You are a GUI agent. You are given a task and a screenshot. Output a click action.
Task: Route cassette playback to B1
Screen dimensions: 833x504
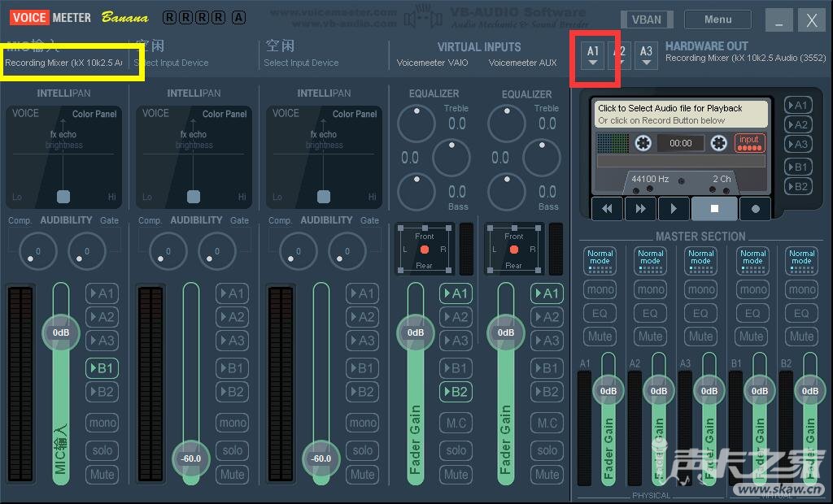(x=798, y=167)
